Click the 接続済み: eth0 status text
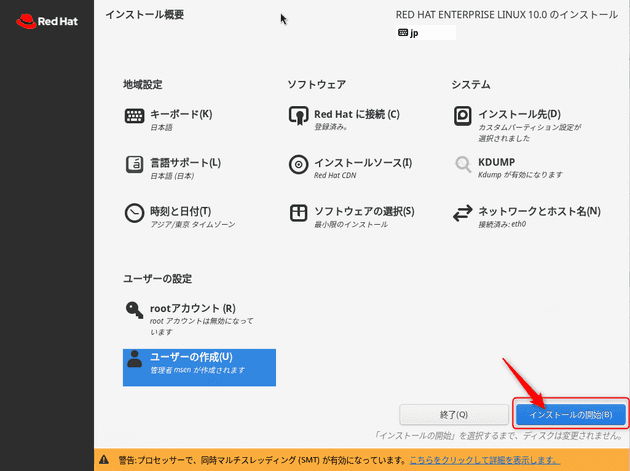630x471 pixels. pyautogui.click(x=502, y=224)
